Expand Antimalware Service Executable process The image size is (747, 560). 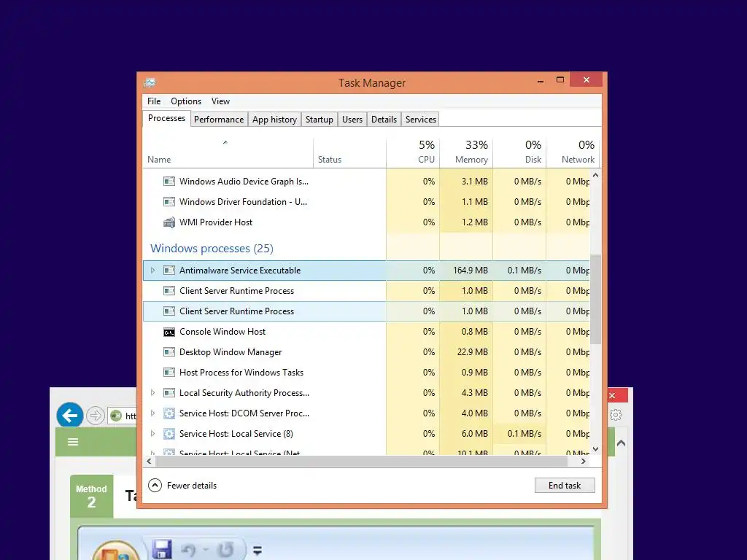pyautogui.click(x=153, y=271)
